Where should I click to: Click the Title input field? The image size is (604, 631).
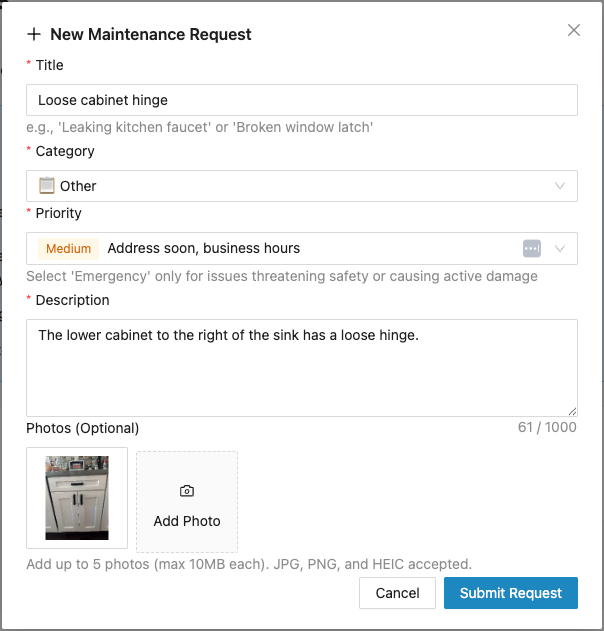[x=302, y=100]
